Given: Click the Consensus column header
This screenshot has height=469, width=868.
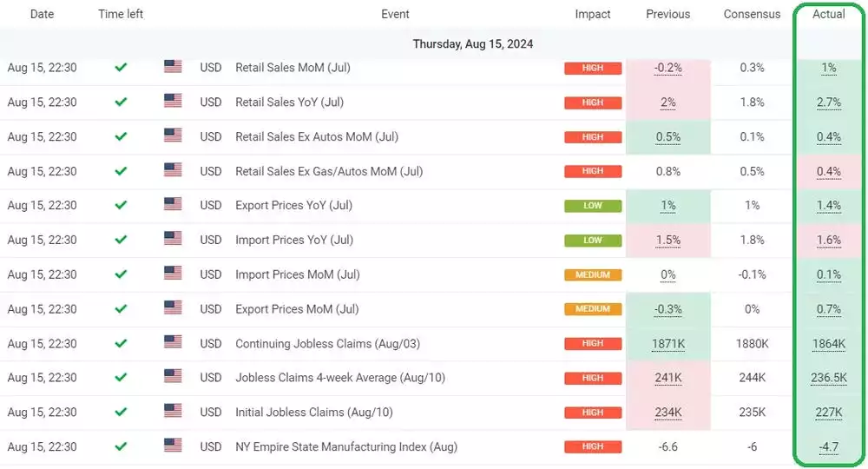Looking at the screenshot, I should [752, 14].
